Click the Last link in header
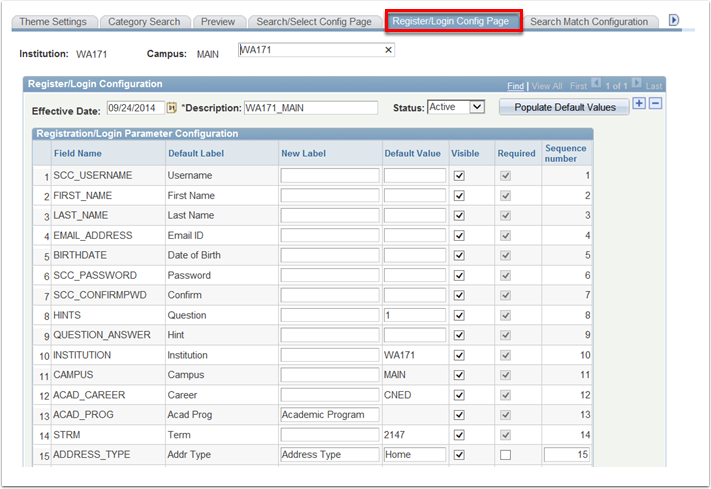The image size is (711, 489). coord(653,86)
